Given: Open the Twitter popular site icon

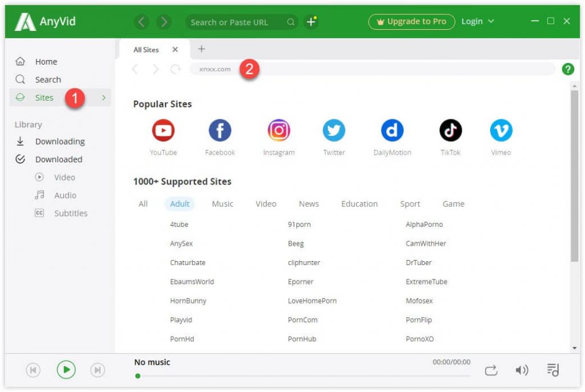Looking at the screenshot, I should click(x=334, y=130).
